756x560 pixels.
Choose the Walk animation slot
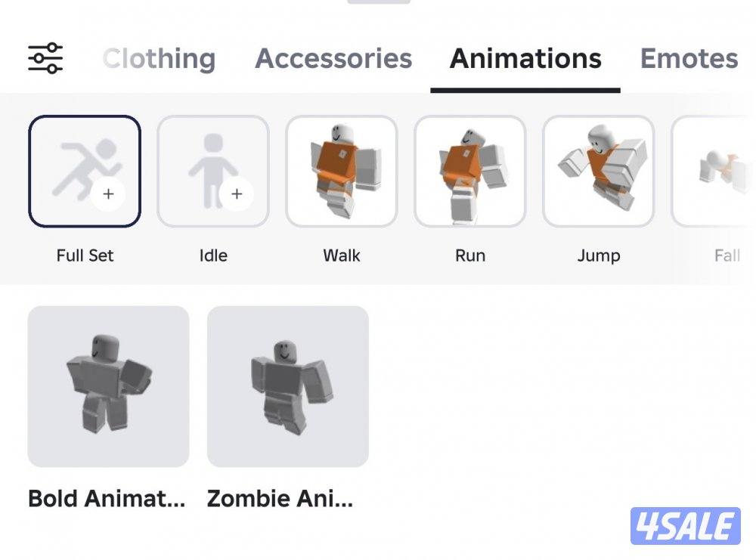point(342,171)
